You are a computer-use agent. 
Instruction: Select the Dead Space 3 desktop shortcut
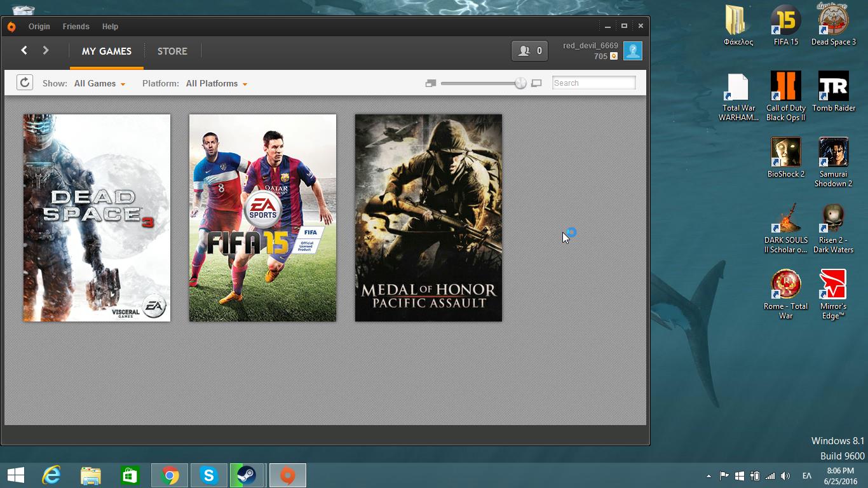pos(834,25)
